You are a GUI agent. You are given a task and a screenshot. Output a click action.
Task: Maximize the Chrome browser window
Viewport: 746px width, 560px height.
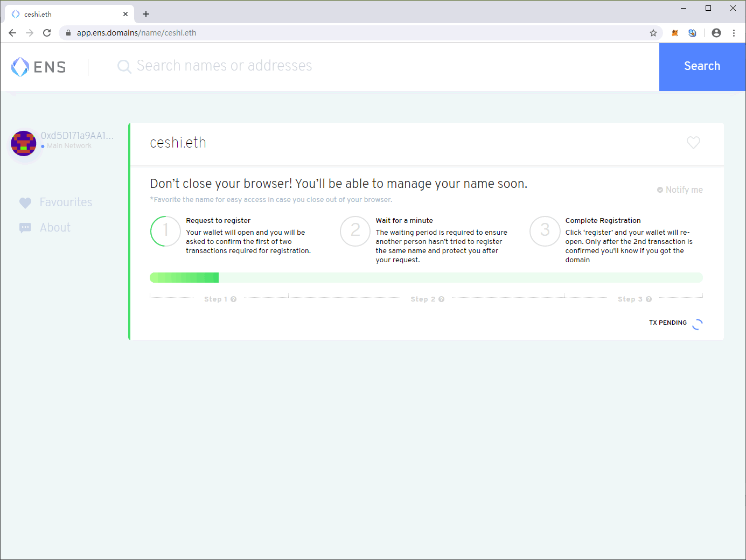(708, 8)
